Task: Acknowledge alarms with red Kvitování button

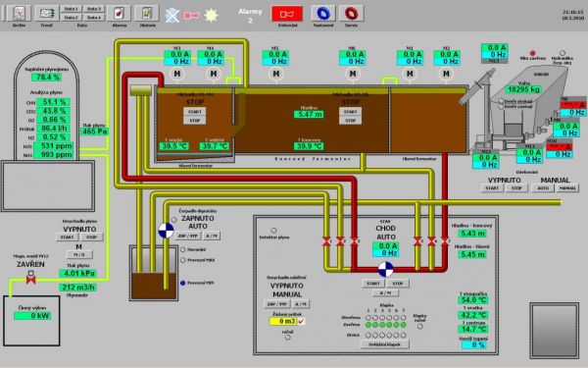Action: click(287, 15)
